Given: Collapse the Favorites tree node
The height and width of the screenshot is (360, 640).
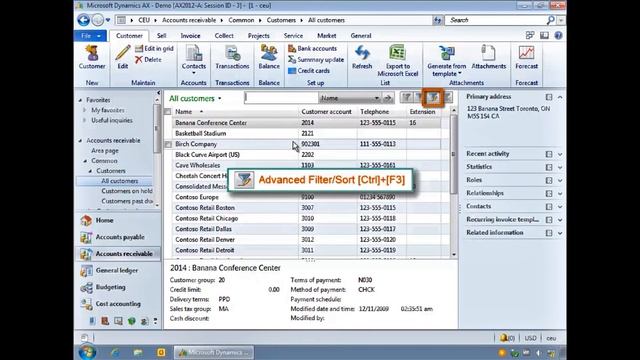Looking at the screenshot, I should 80,100.
